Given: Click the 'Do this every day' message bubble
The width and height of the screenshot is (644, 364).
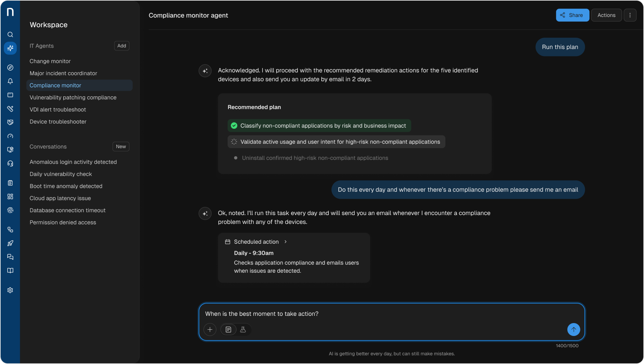Looking at the screenshot, I should coord(458,190).
